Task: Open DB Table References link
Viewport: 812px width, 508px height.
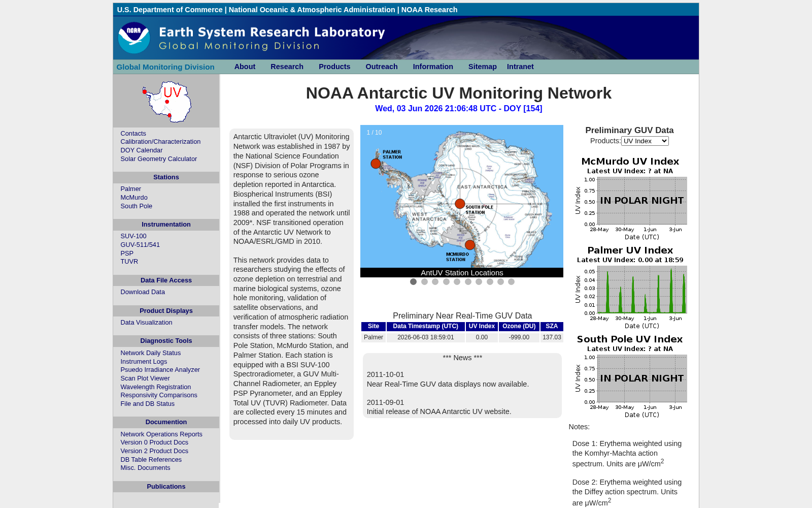Action: [x=151, y=460]
